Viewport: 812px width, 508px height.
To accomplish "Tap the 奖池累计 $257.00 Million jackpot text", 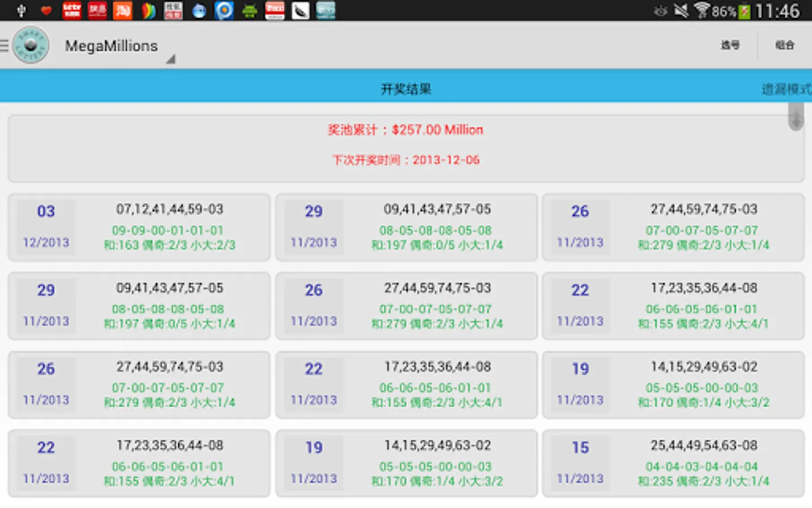I will pyautogui.click(x=405, y=130).
